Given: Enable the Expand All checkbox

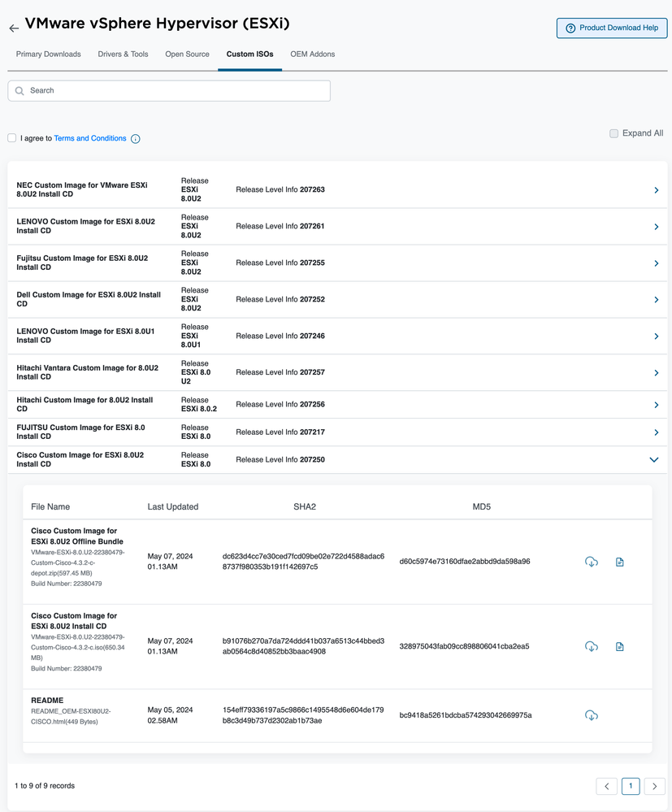Looking at the screenshot, I should click(x=614, y=133).
